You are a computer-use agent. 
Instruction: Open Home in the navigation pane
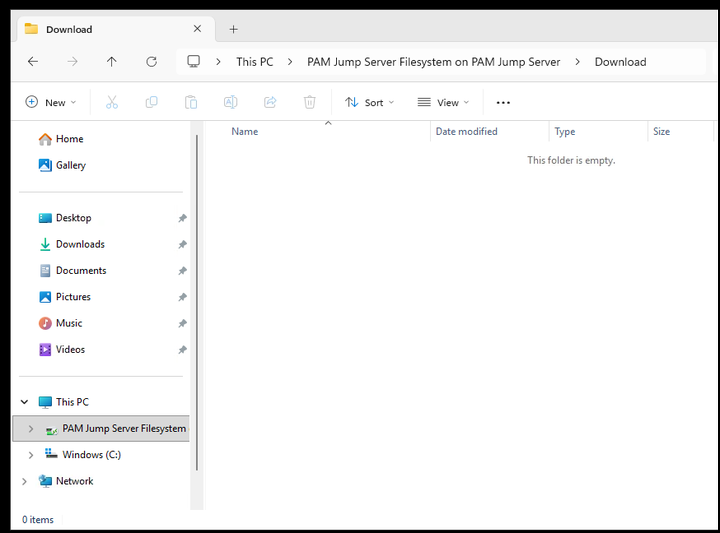tap(61, 139)
